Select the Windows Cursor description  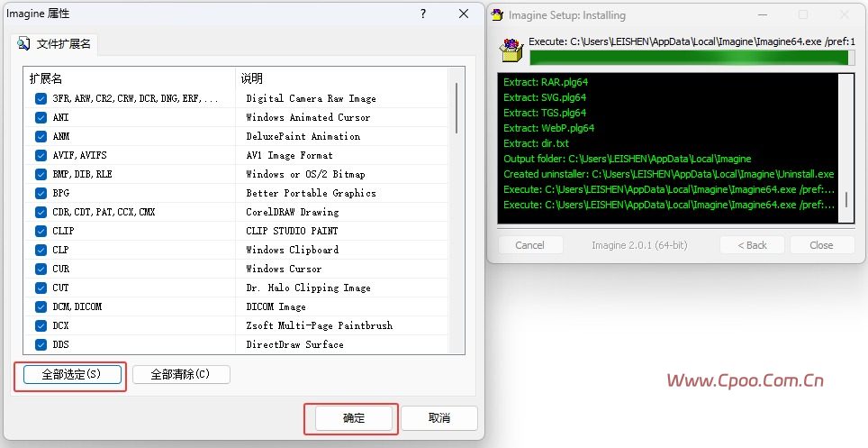[x=284, y=269]
